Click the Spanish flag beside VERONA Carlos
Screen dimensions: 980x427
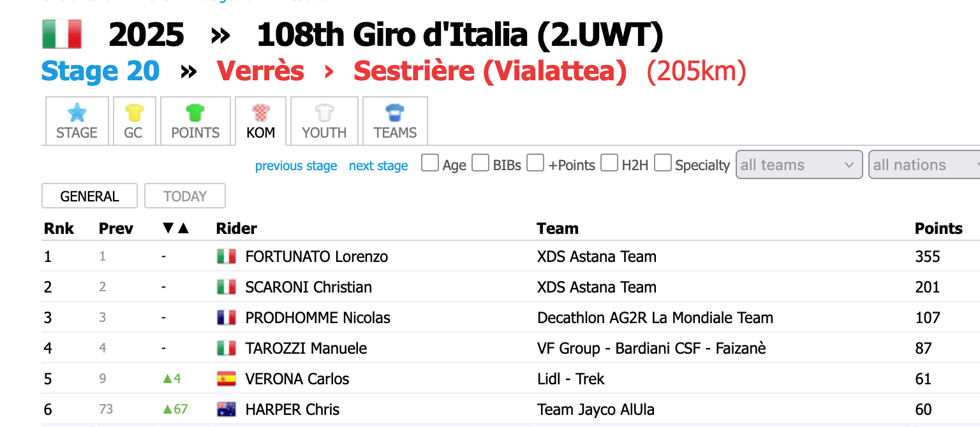[226, 379]
